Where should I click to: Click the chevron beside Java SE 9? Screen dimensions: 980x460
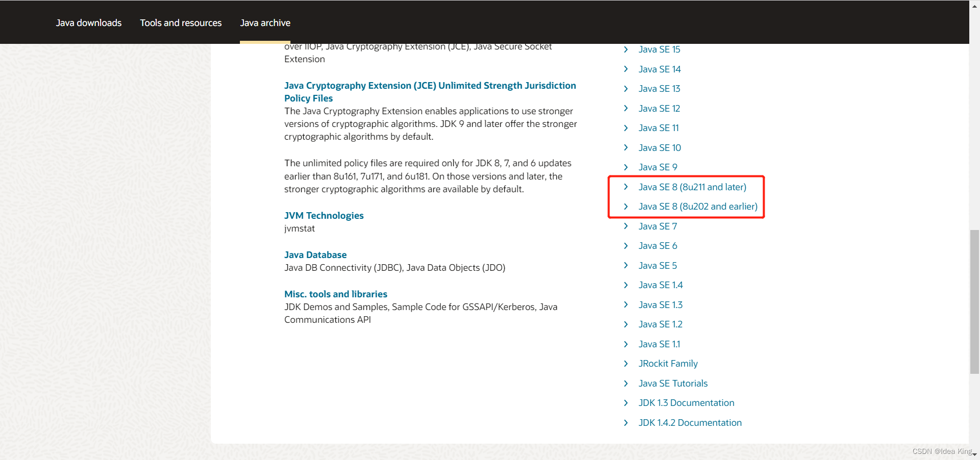[x=626, y=167]
